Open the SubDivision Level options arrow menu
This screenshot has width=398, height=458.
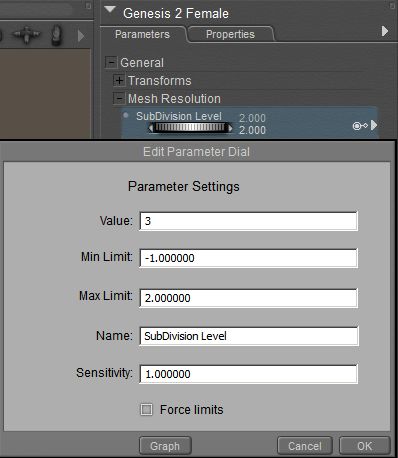pyautogui.click(x=374, y=125)
